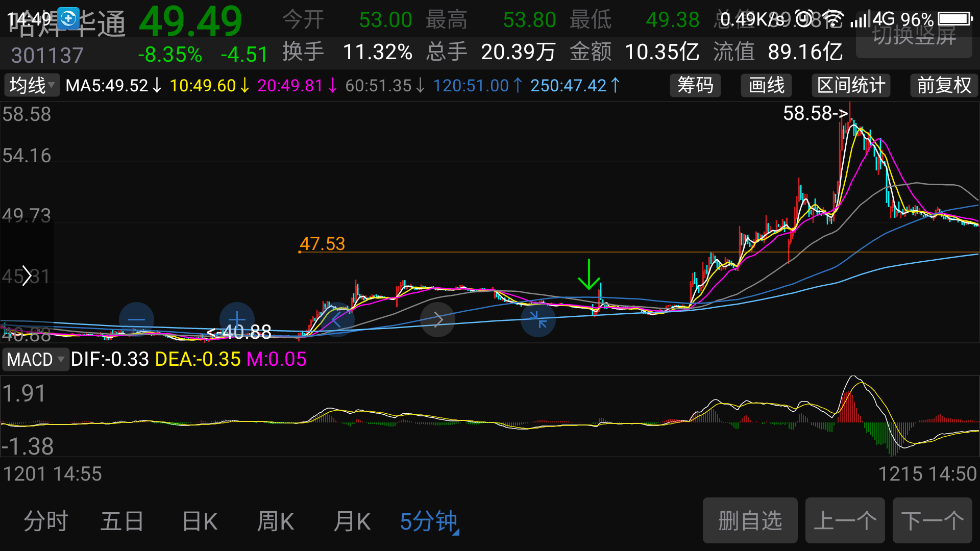Image resolution: width=980 pixels, height=551 pixels.
Task: Tap the battery icon in status bar
Action: [x=955, y=19]
